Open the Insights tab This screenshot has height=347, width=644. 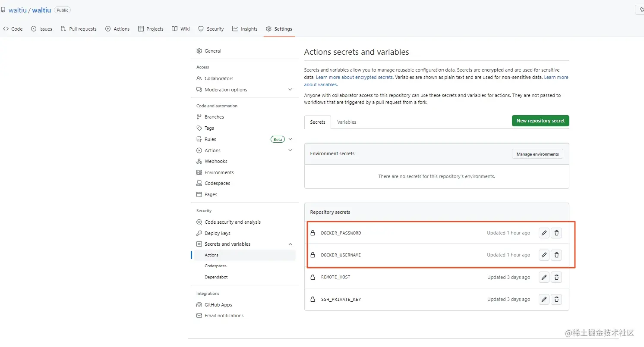(x=245, y=29)
